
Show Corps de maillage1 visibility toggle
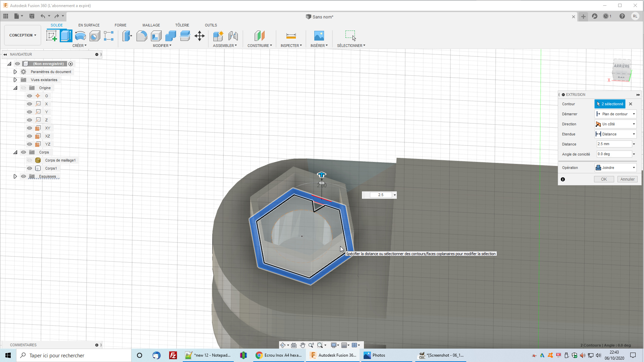coord(30,160)
